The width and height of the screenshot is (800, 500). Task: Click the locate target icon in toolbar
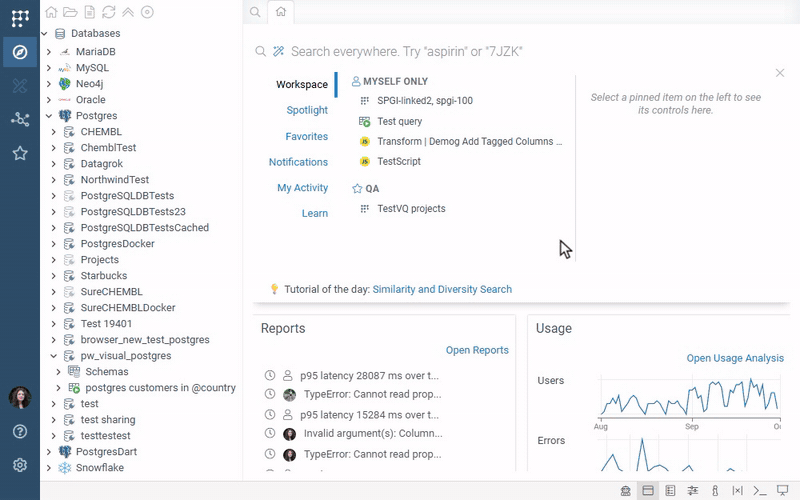(x=147, y=12)
